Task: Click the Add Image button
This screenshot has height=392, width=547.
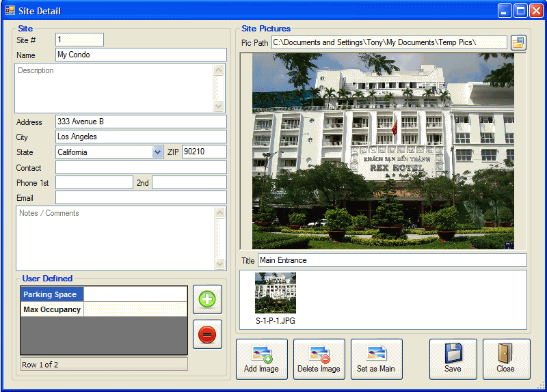Action: pos(262,359)
